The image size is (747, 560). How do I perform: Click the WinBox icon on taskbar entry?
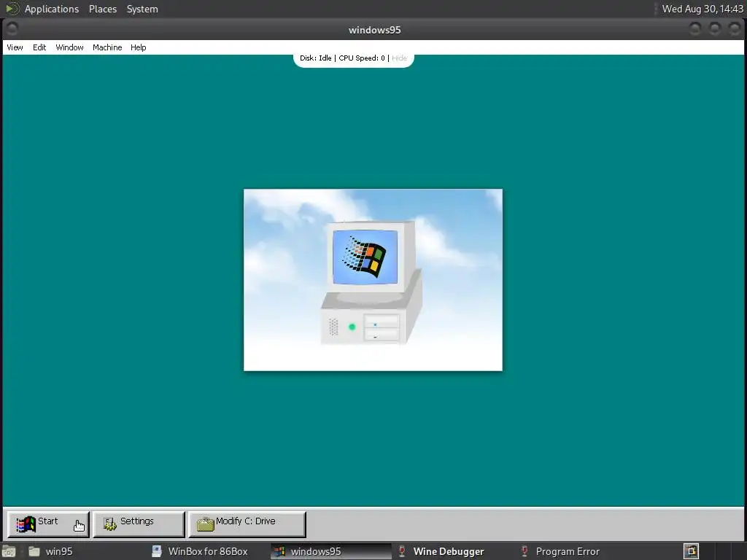156,551
